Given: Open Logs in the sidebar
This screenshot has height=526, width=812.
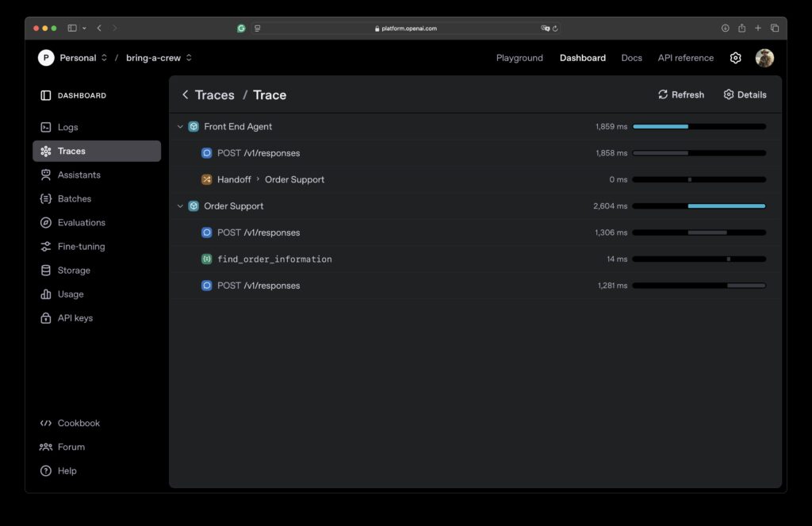Looking at the screenshot, I should [96, 127].
